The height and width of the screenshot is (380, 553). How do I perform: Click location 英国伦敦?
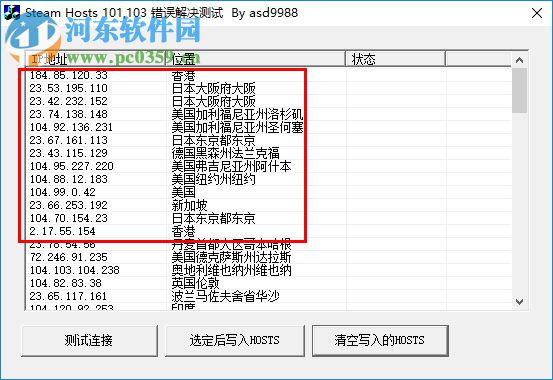(x=195, y=283)
